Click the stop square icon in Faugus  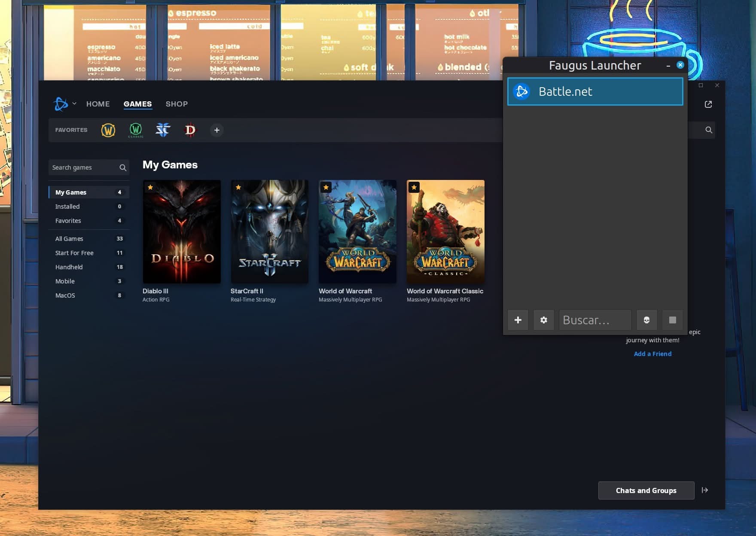[673, 320]
